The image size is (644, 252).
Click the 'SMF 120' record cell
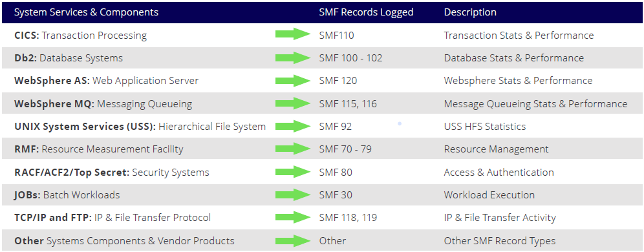coord(338,81)
